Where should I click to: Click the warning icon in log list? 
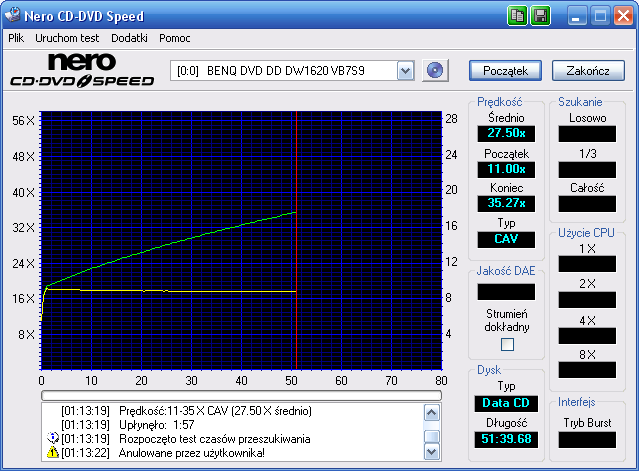53,452
